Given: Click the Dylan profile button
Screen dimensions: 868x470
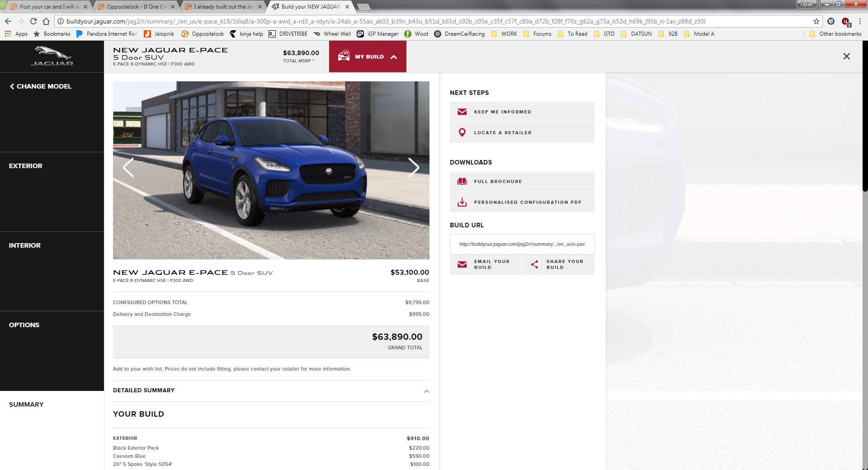Looking at the screenshot, I should click(x=807, y=4).
